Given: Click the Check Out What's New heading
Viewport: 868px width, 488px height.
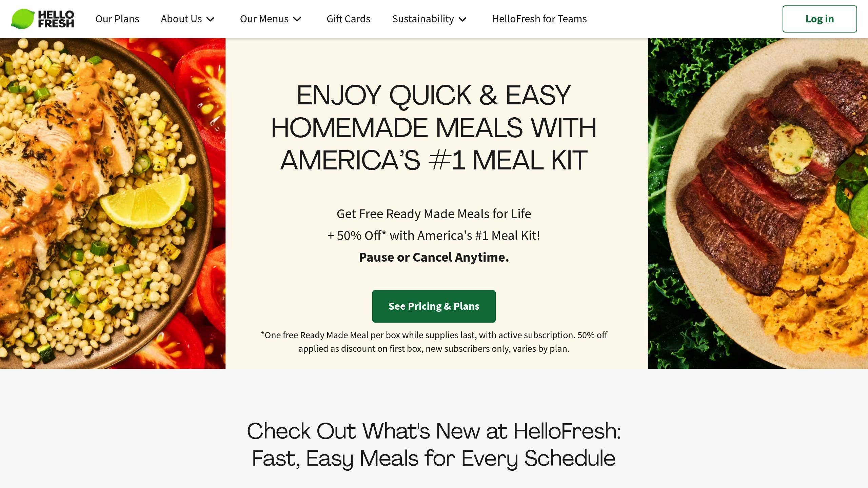Looking at the screenshot, I should click(434, 445).
